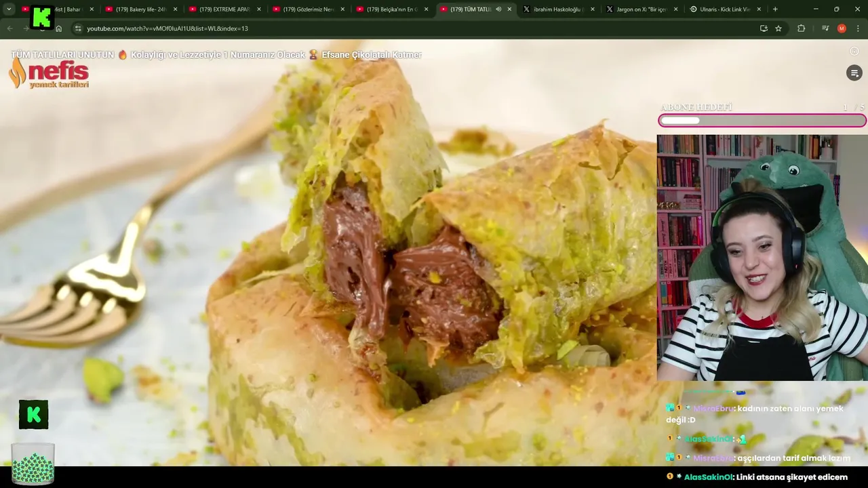This screenshot has width=868, height=488.
Task: Close the 'Bakery life' tab
Action: click(175, 9)
